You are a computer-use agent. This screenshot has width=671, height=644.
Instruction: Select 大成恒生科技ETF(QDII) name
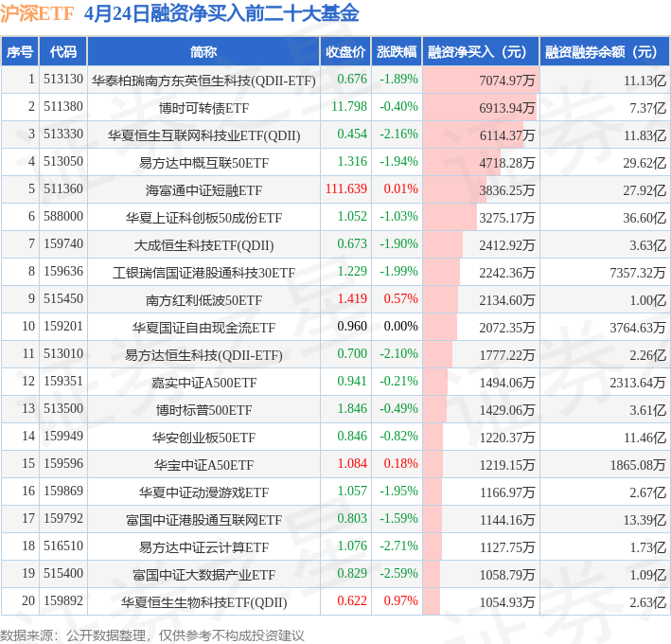203,245
